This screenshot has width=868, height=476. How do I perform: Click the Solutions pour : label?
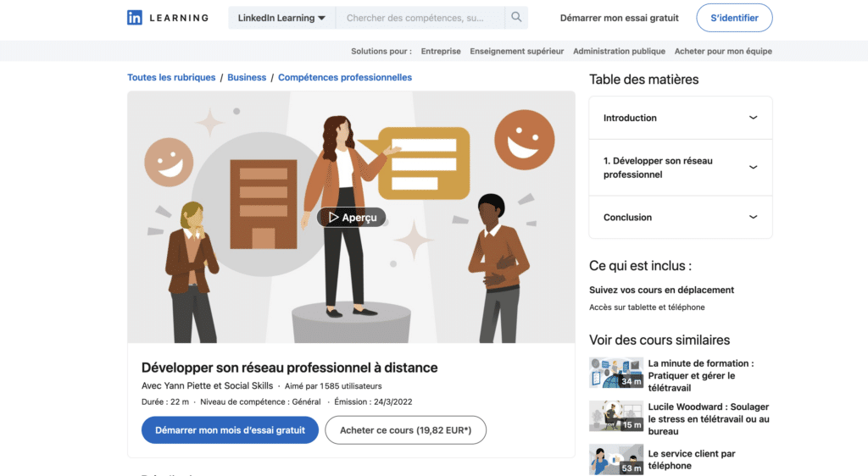[x=381, y=51]
